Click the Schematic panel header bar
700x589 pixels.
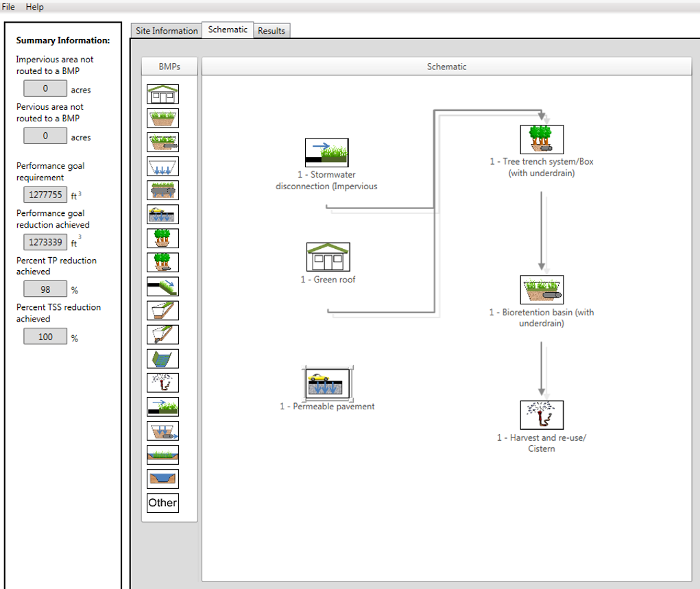446,67
